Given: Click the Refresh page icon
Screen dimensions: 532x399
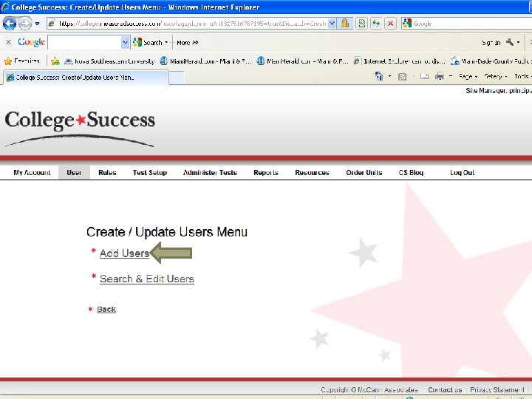Looking at the screenshot, I should [x=376, y=24].
